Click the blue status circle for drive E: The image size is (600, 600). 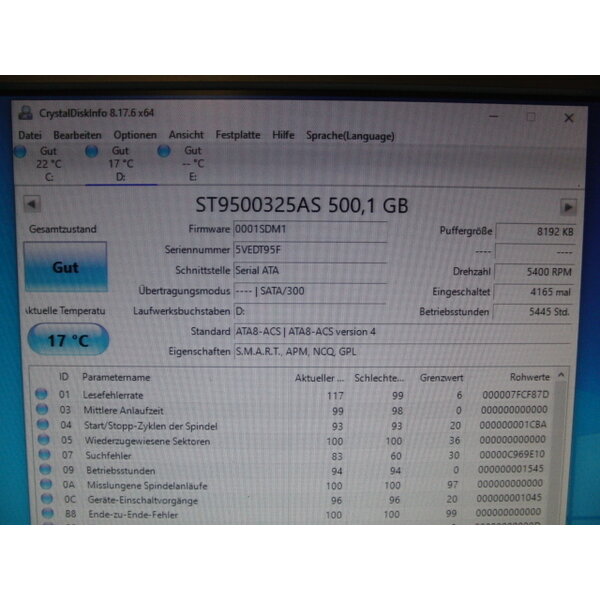click(x=164, y=151)
